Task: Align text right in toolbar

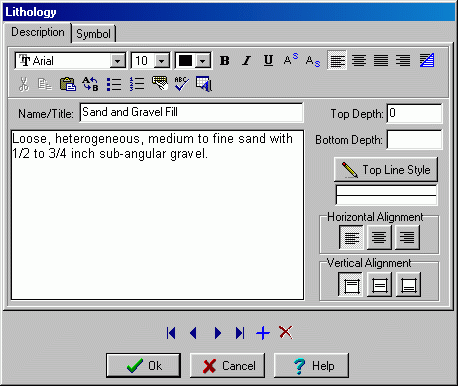Action: pyautogui.click(x=403, y=61)
